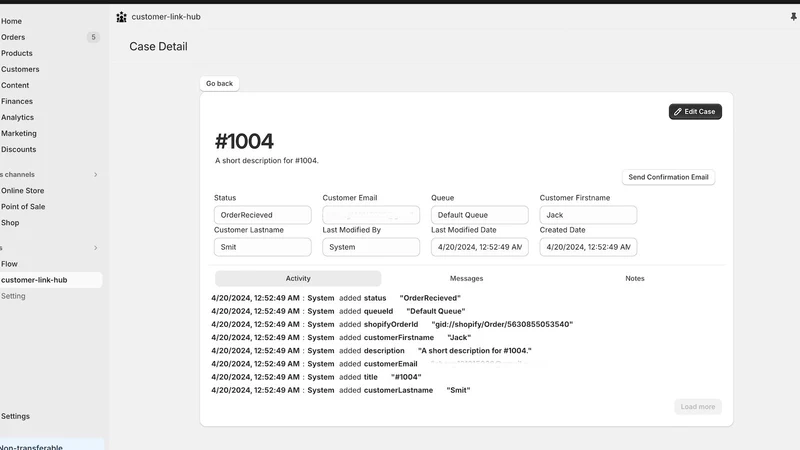
Task: Click the Customer Email field
Action: point(371,215)
